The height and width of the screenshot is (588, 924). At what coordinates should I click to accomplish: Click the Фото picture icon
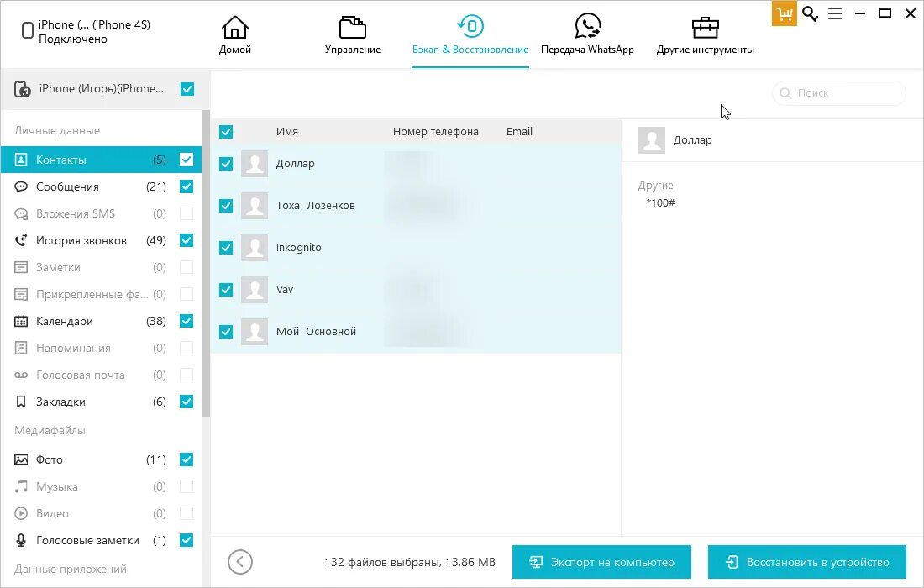[x=21, y=459]
